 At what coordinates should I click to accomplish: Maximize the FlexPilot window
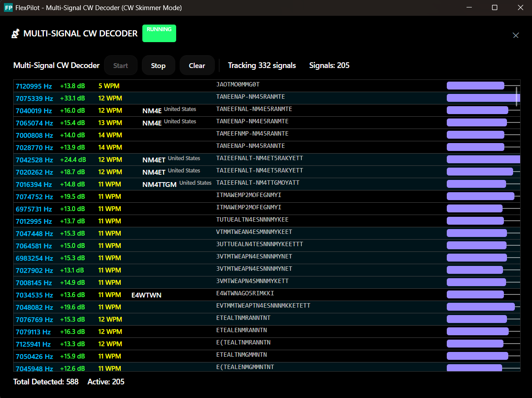pos(495,8)
